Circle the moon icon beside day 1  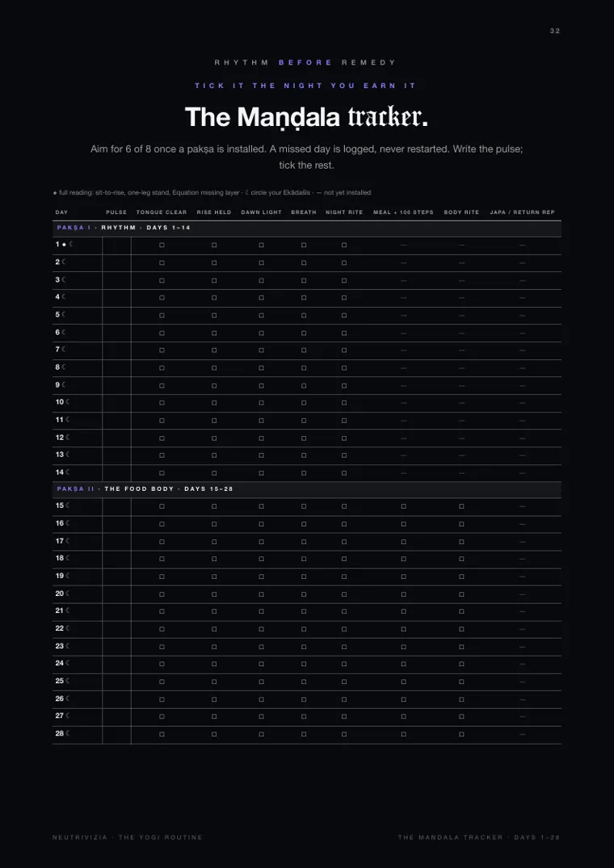71,244
